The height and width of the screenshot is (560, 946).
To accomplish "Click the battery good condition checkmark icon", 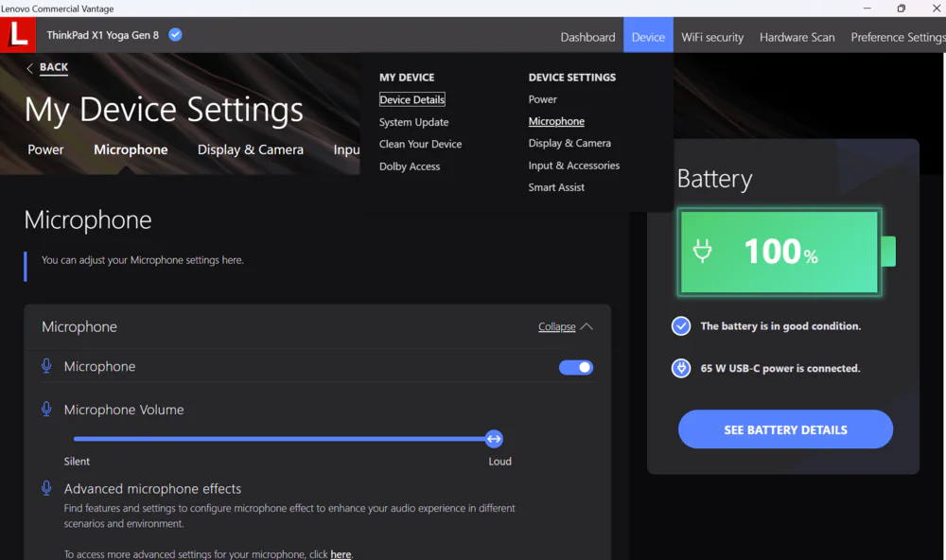I will tap(681, 325).
